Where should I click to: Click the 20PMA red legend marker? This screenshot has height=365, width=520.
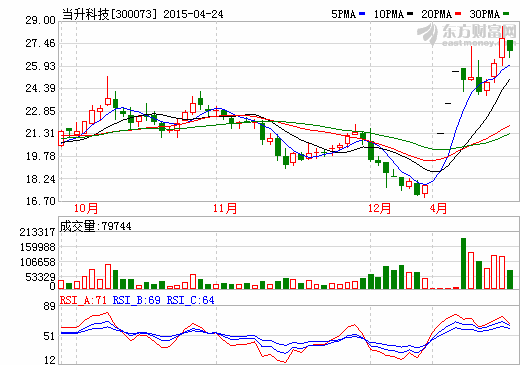point(458,14)
